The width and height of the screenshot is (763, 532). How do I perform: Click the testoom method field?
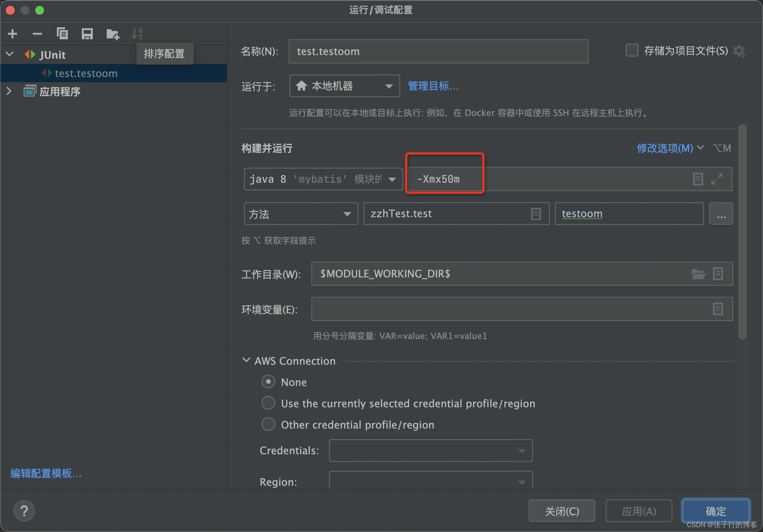pos(629,214)
